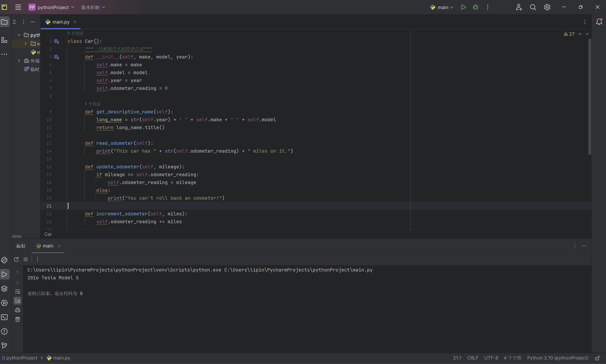This screenshot has height=364, width=606.
Task: Open the Python Packages layers icon
Action: click(x=5, y=288)
